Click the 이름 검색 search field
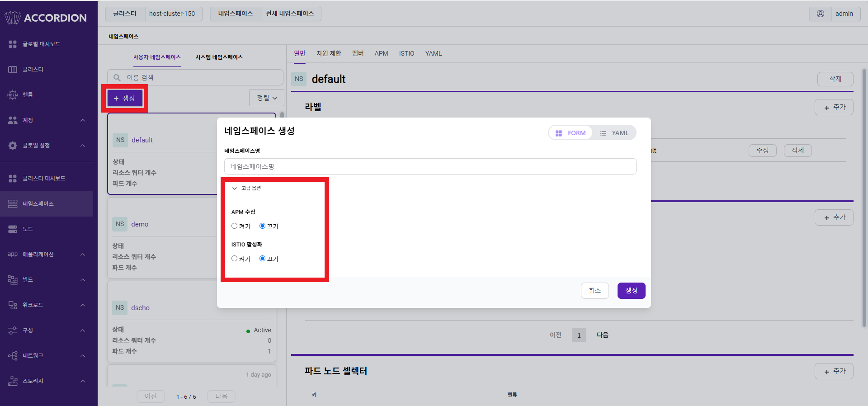The image size is (868, 406). (x=195, y=77)
